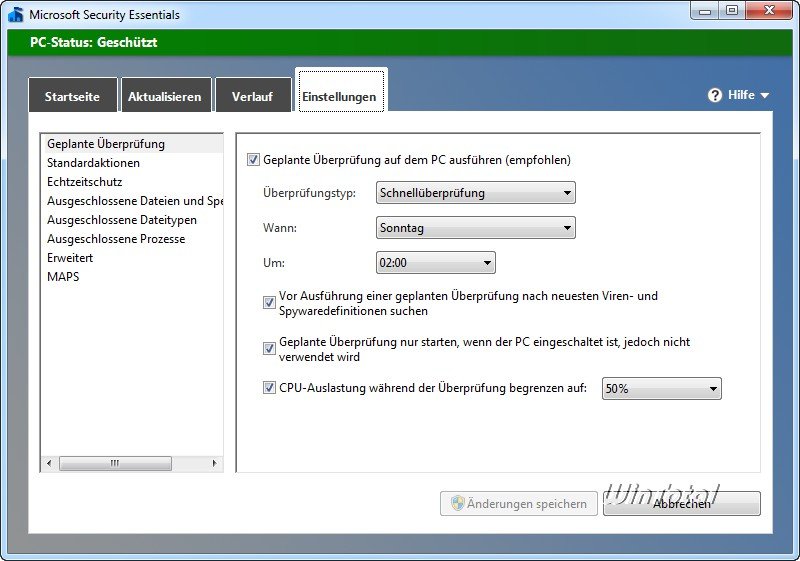Switch to the Startseite tab
The image size is (800, 561).
click(72, 95)
